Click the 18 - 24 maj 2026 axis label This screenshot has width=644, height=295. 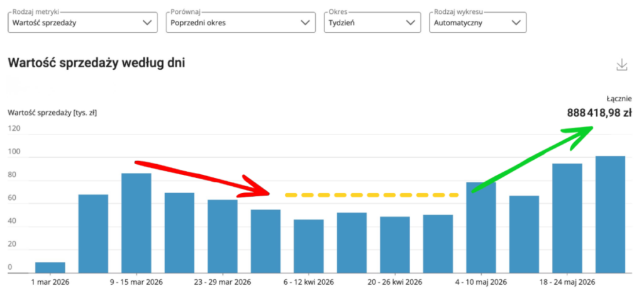click(x=567, y=282)
